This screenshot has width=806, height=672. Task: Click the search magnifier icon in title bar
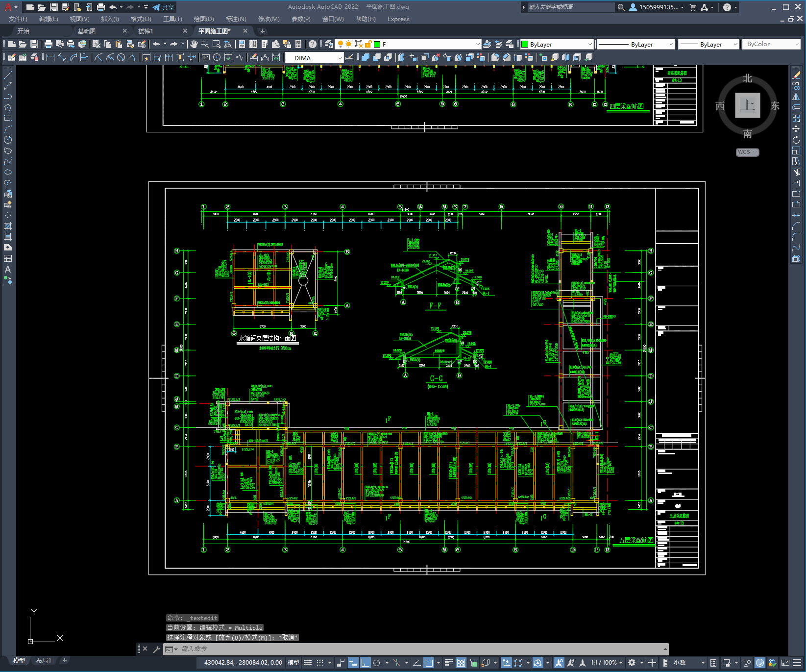pyautogui.click(x=621, y=7)
